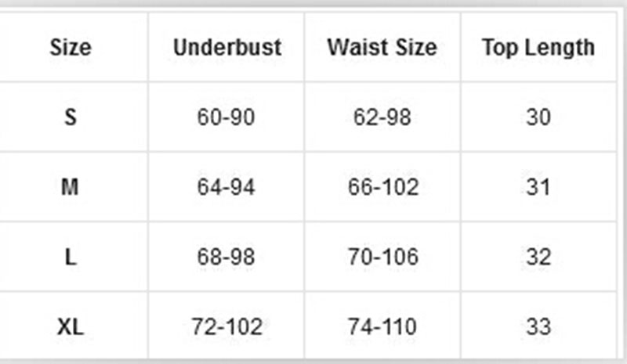Select the XL size row label
Image resolution: width=627 pixels, height=364 pixels.
(x=71, y=326)
